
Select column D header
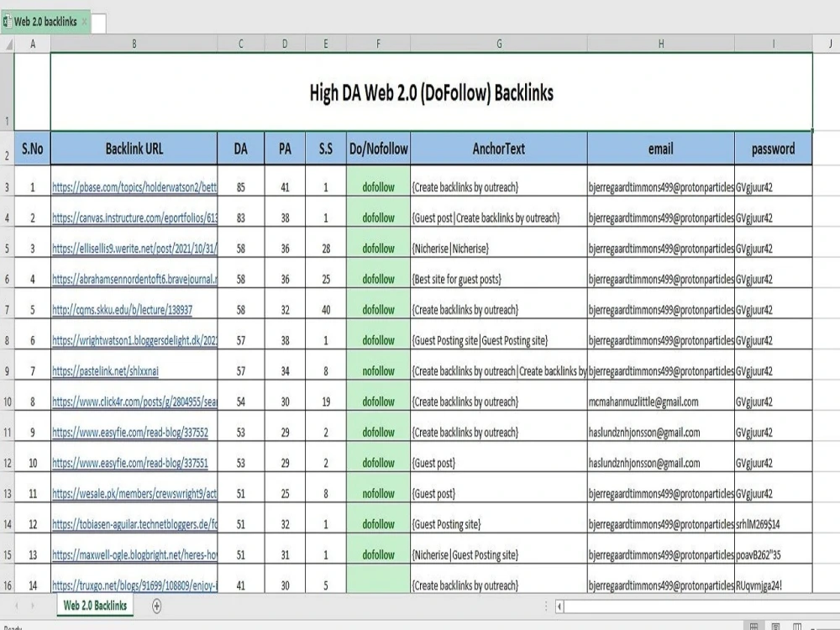[285, 44]
